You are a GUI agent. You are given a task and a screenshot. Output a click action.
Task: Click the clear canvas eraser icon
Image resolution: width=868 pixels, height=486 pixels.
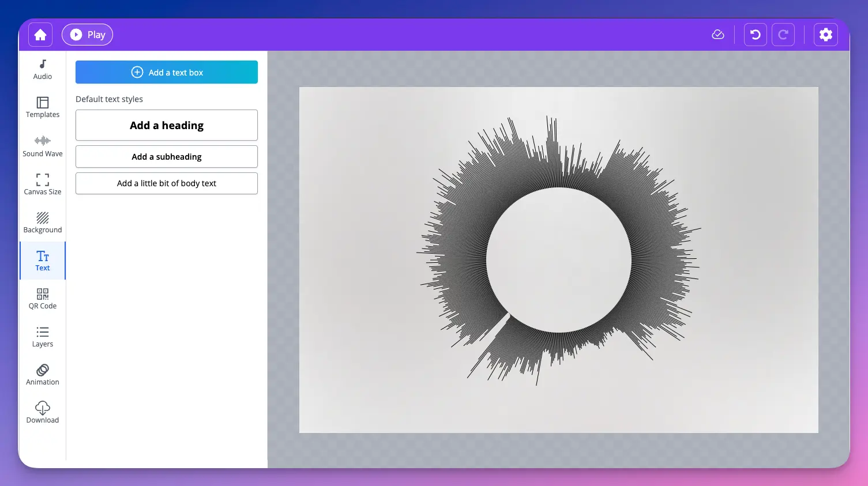click(x=717, y=35)
